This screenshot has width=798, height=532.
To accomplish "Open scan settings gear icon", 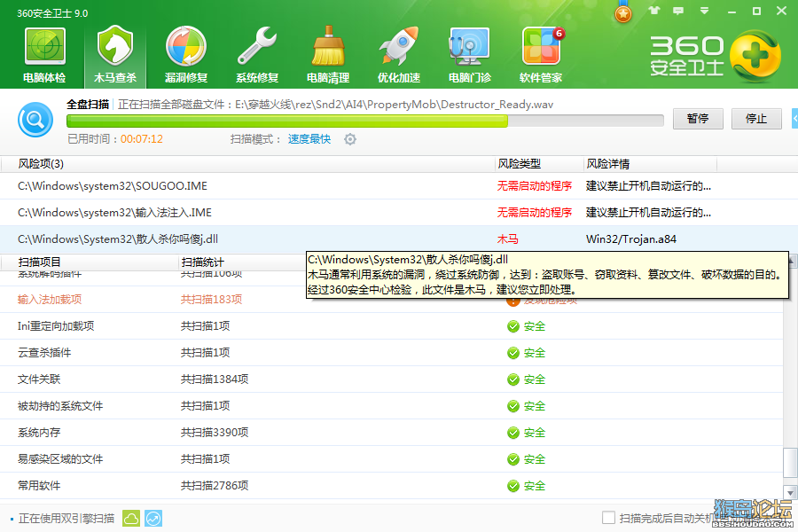I will coord(350,139).
